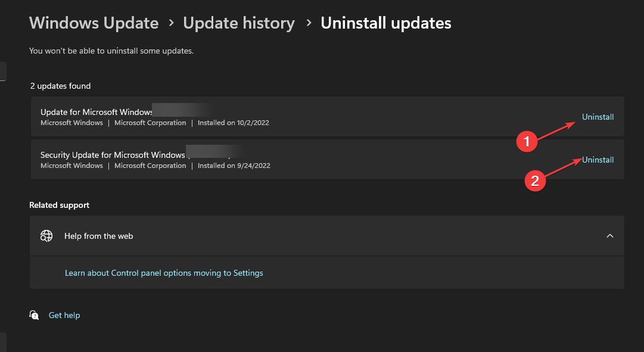
Task: Click the chevron separator after Update history
Action: click(309, 23)
